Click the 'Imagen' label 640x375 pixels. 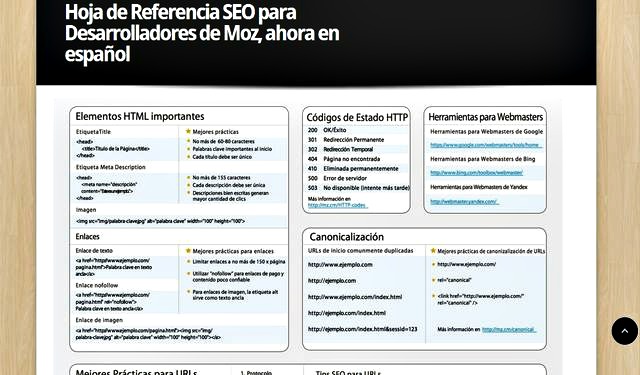[x=86, y=210]
